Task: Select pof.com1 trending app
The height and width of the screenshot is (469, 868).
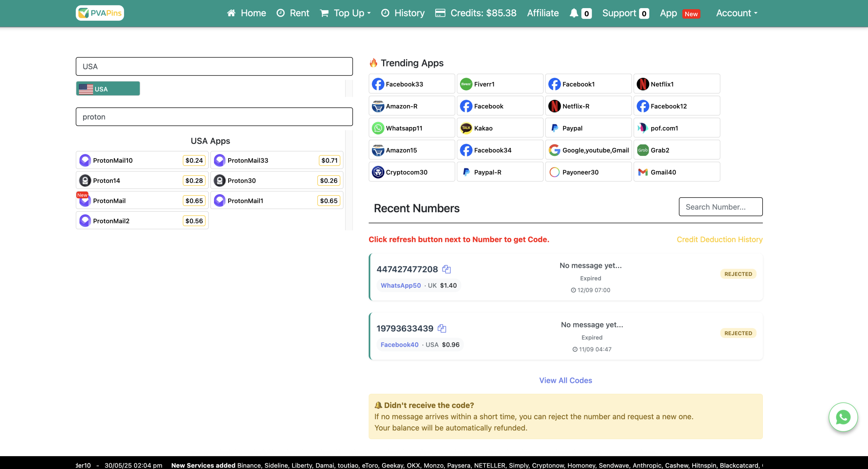Action: pos(676,128)
